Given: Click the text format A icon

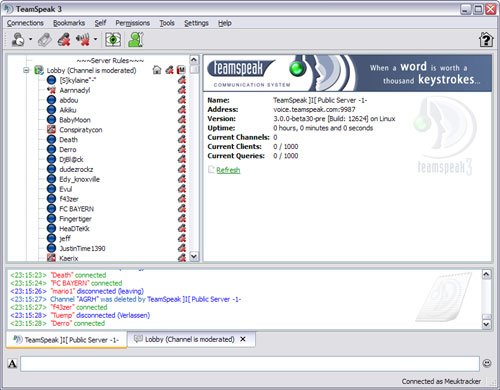Looking at the screenshot, I should tap(12, 363).
